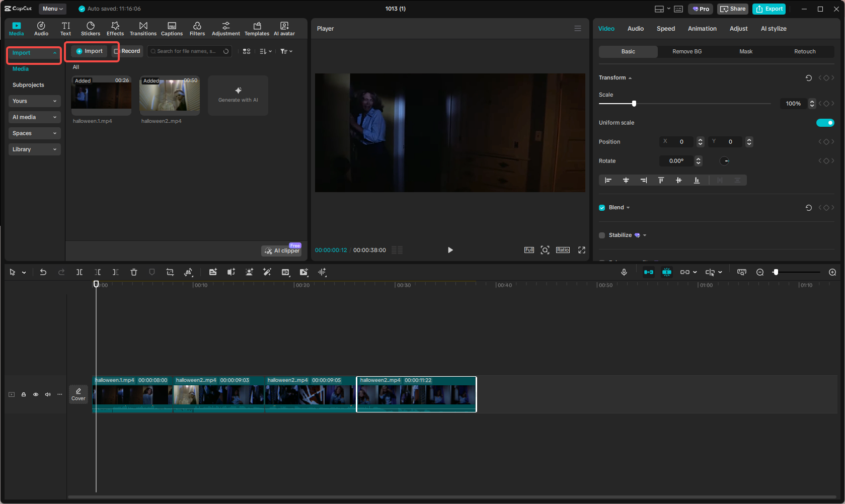Open the AI avatar panel
845x504 pixels.
(x=284, y=29)
